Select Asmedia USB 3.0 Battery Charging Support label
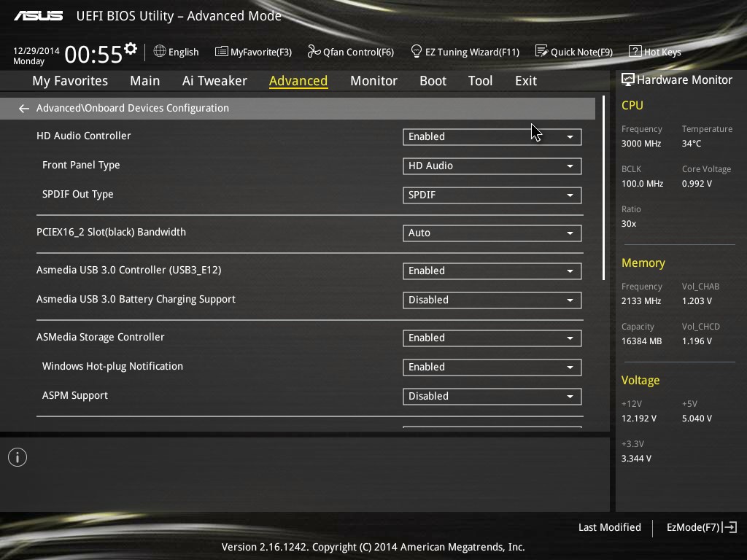747x560 pixels. click(136, 300)
